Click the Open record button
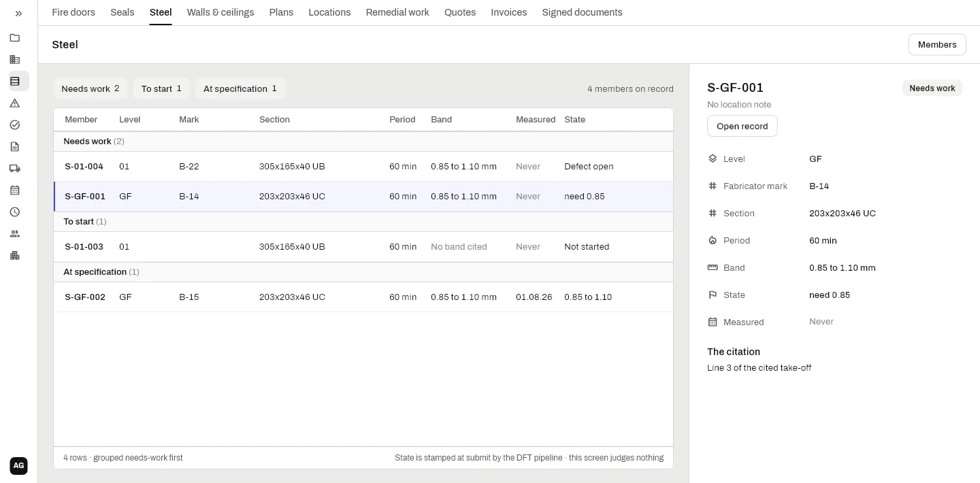 [x=742, y=127]
